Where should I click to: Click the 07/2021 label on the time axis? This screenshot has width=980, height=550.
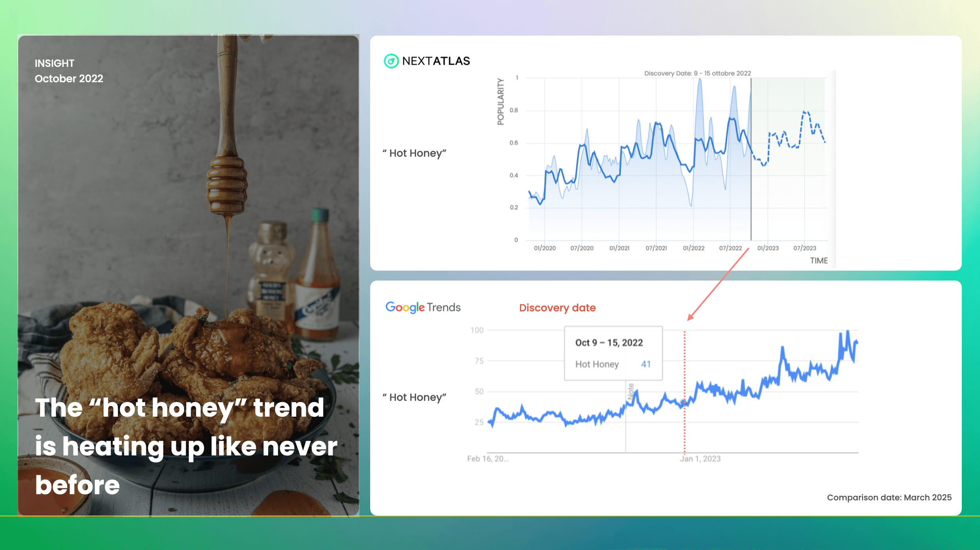(x=656, y=248)
